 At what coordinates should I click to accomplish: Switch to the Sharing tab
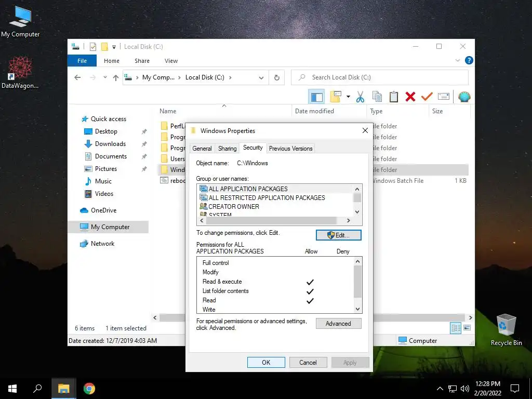point(228,149)
